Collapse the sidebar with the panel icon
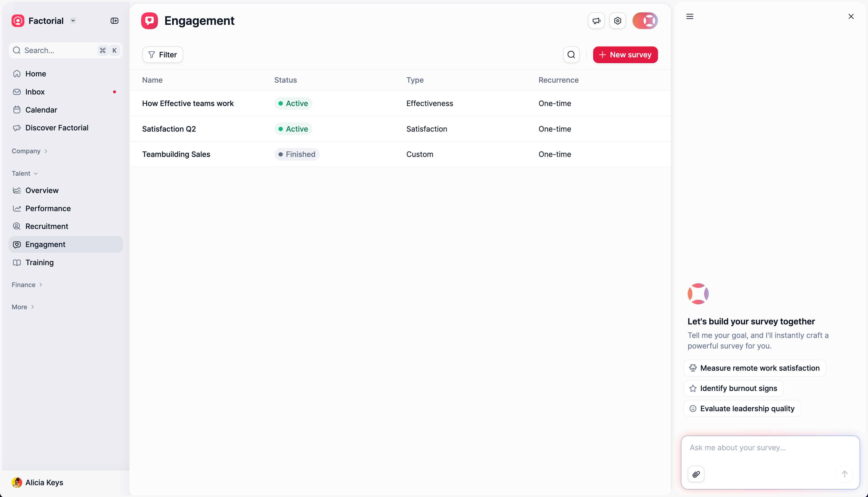This screenshot has width=868, height=497. pos(114,21)
